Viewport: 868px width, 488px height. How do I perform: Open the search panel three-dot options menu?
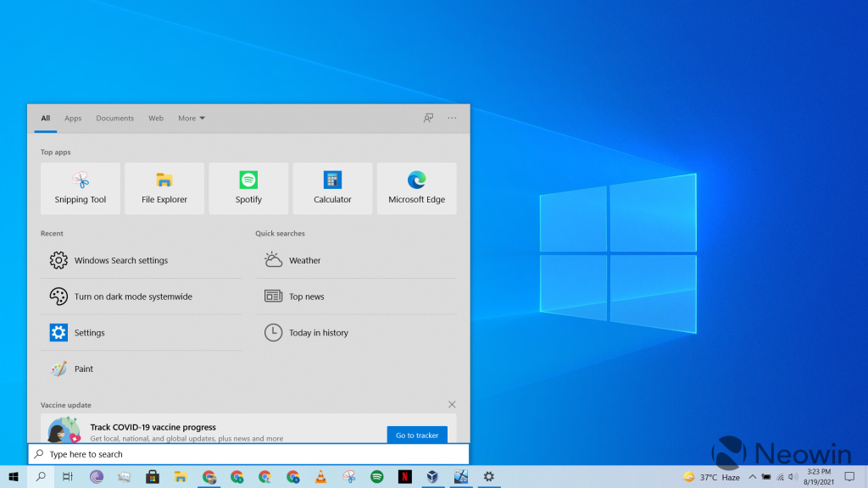pos(453,118)
